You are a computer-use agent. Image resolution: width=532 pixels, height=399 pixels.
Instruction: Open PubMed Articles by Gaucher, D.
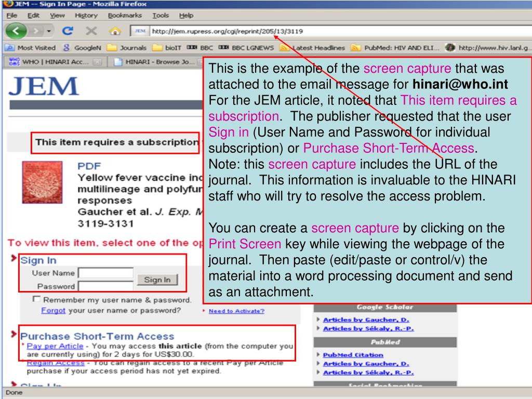point(366,364)
